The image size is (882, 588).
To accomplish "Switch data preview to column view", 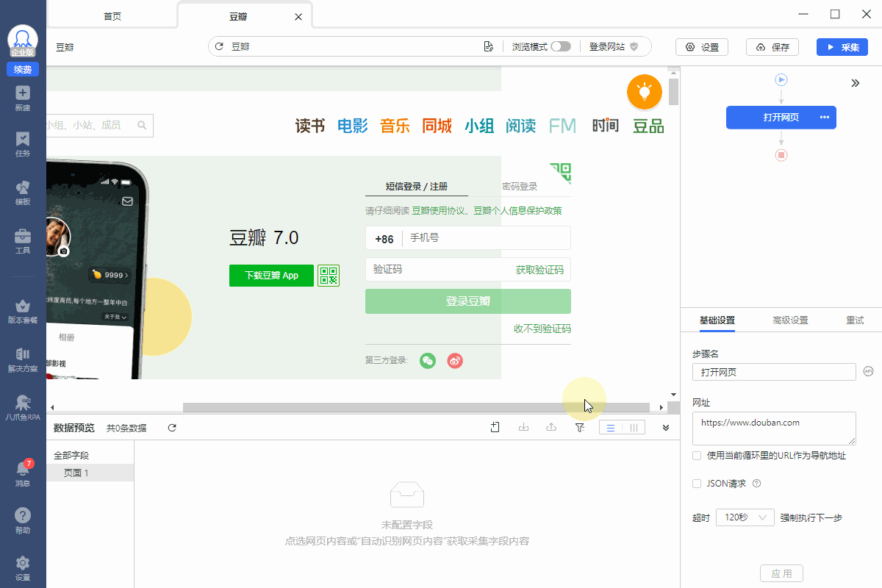I will [x=634, y=427].
